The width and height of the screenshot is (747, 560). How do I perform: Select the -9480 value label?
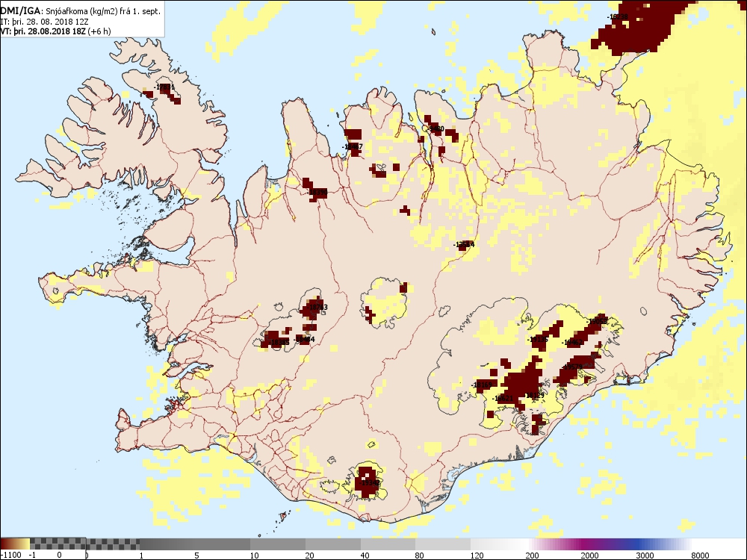click(436, 128)
